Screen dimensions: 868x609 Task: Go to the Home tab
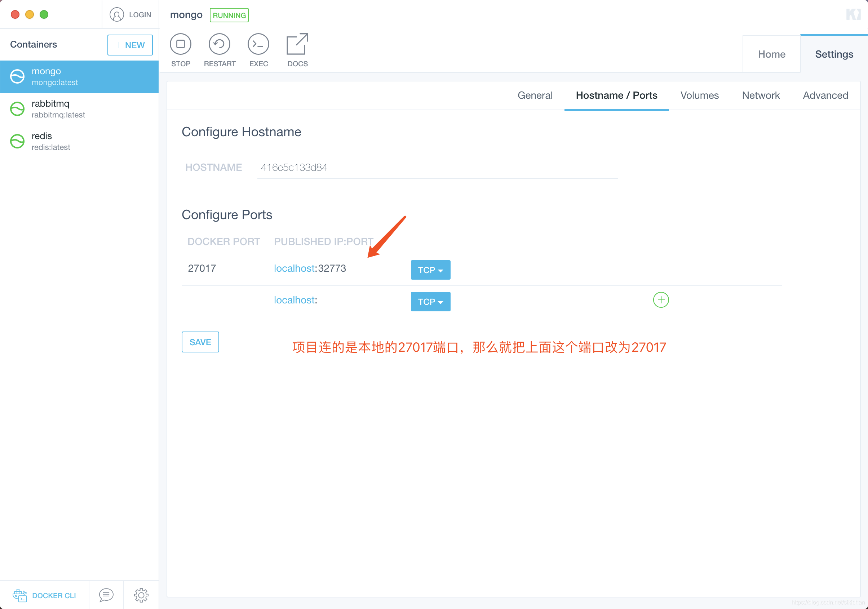tap(771, 54)
